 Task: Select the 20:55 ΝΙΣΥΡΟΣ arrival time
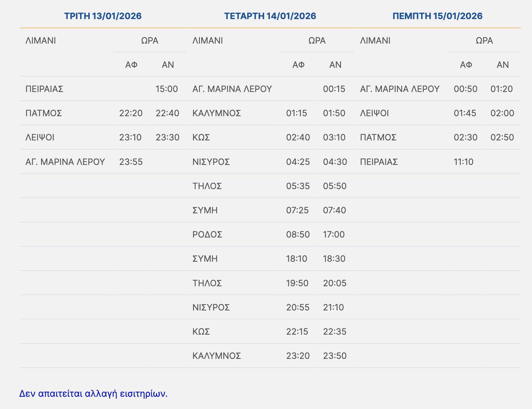[x=298, y=308]
